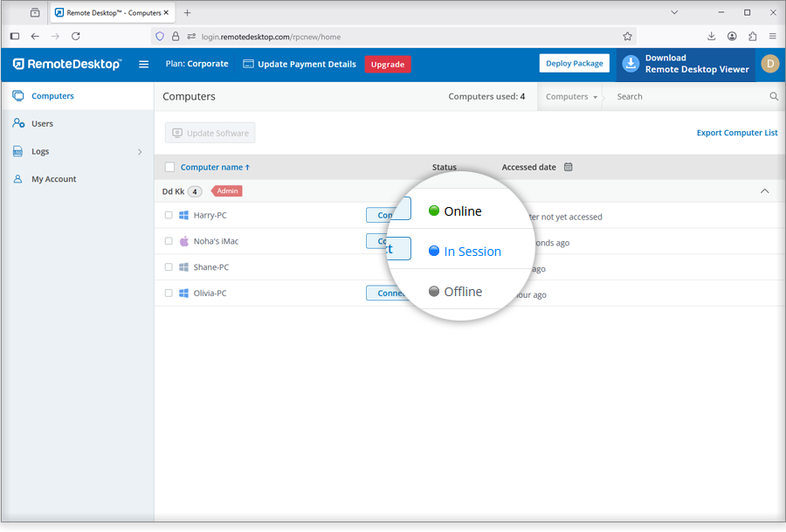Screen dimensions: 786x532
Task: Click into the Search input field
Action: pyautogui.click(x=686, y=97)
